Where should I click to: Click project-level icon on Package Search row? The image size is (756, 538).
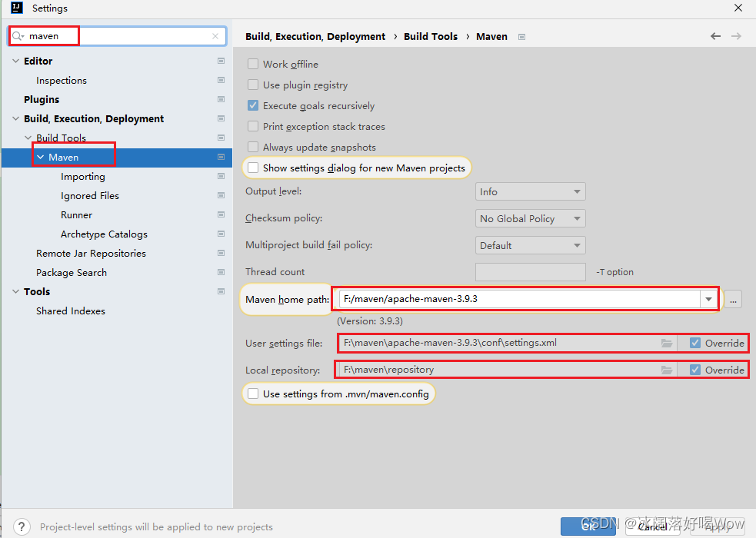221,273
